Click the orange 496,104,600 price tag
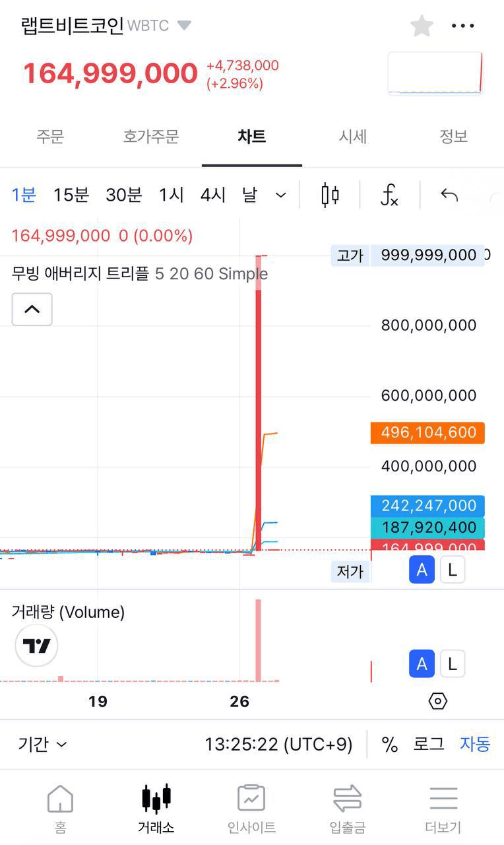The image size is (504, 845). point(427,432)
